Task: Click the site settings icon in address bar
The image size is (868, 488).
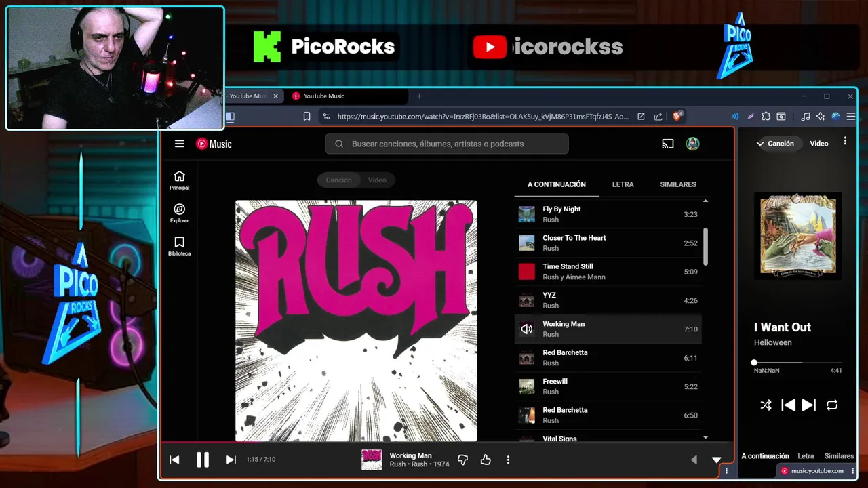Action: 326,117
